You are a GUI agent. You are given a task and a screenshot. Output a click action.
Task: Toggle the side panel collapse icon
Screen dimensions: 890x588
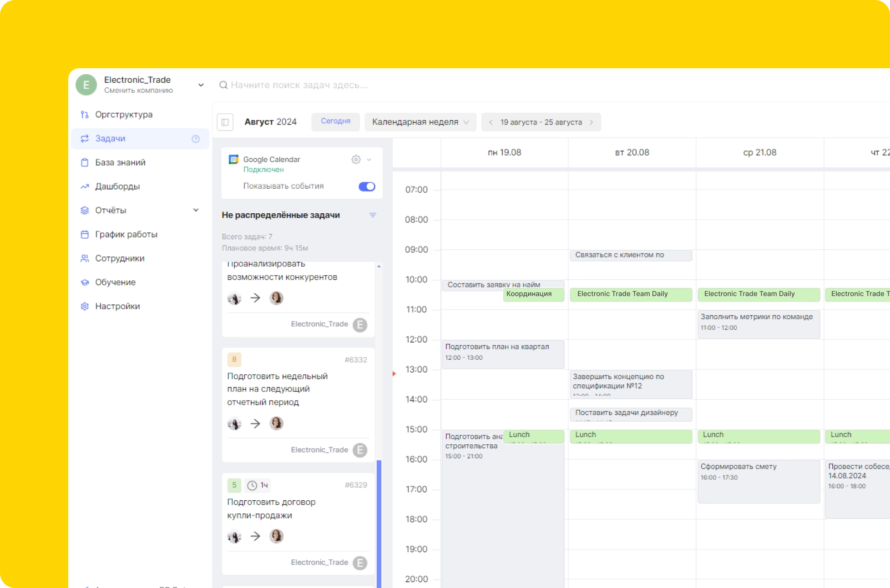pyautogui.click(x=225, y=122)
